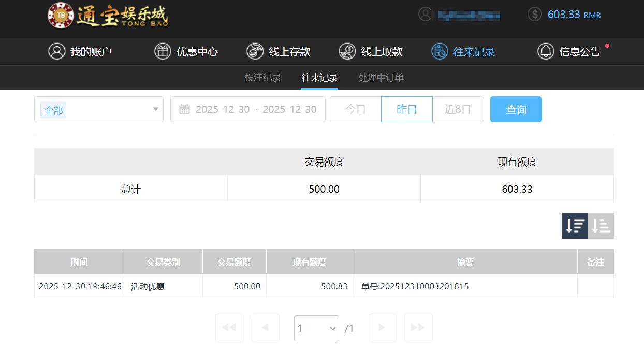This screenshot has height=362, width=644.
Task: Click the user profile avatar icon
Action: click(x=425, y=14)
